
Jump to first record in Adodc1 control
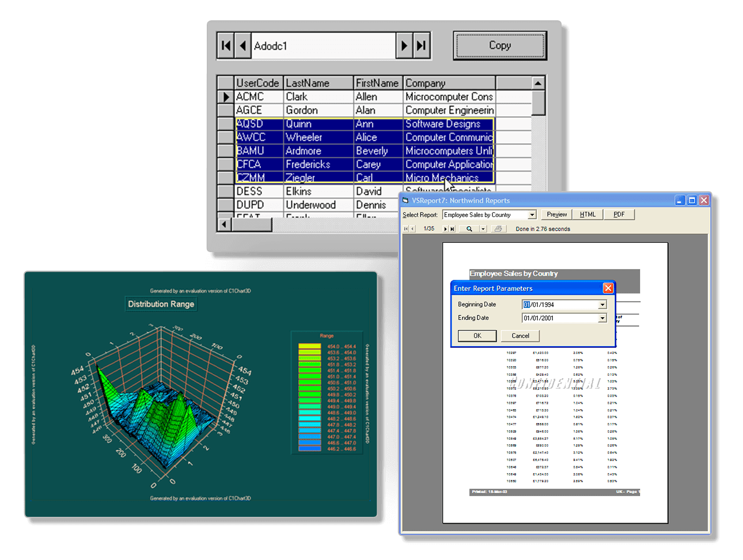click(226, 45)
